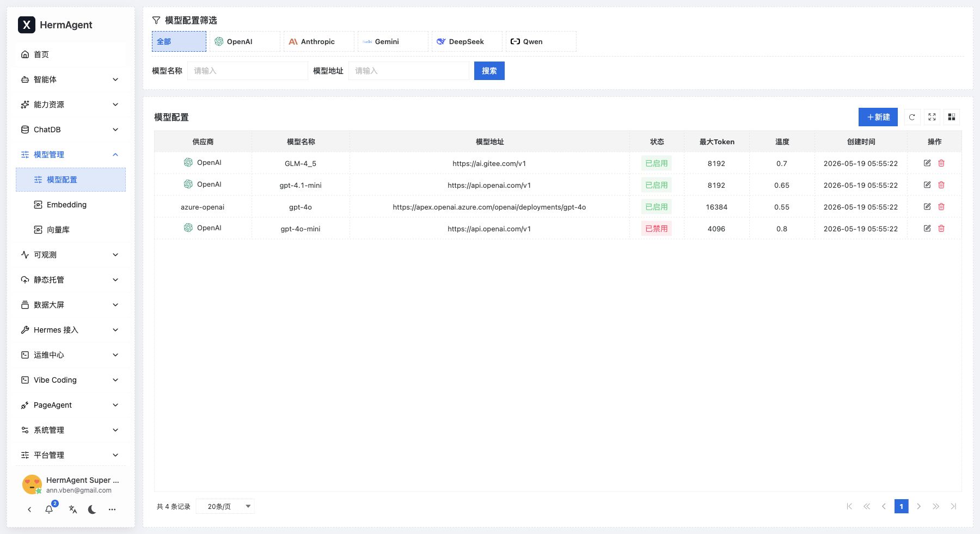
Task: Expand the ChatDB menu
Action: (x=71, y=130)
